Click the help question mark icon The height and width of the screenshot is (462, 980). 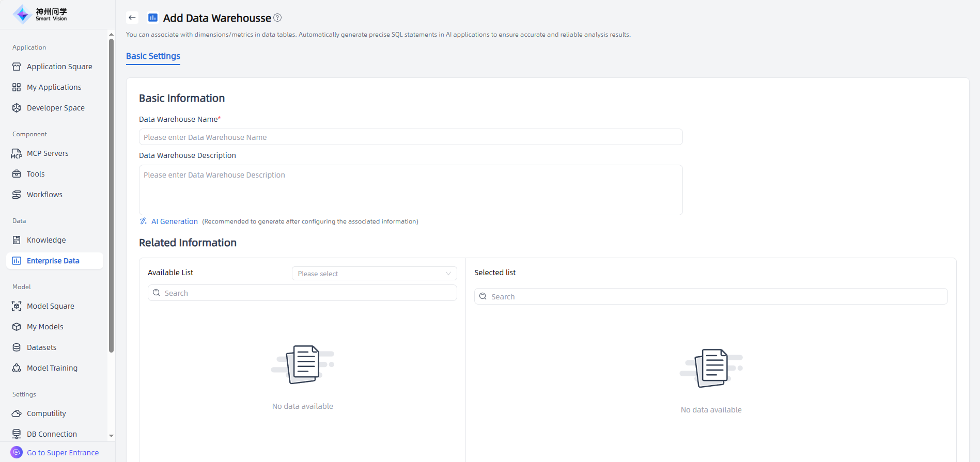coord(277,18)
